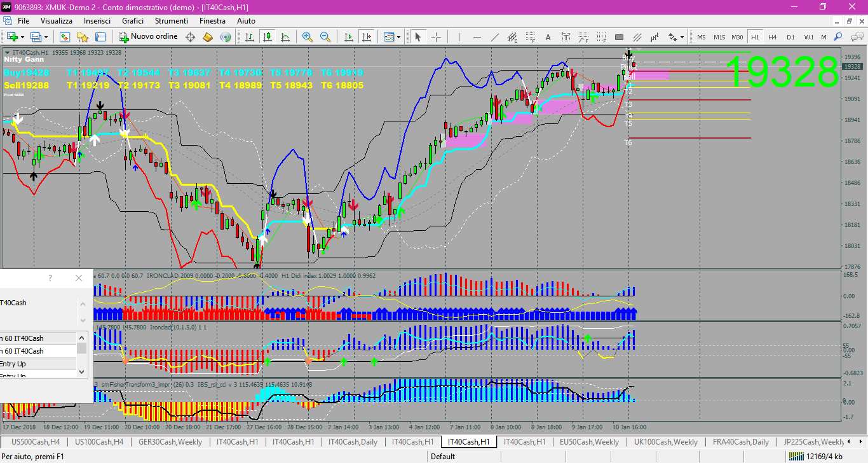Open the New Chart tool
The height and width of the screenshot is (463, 868).
[x=13, y=37]
